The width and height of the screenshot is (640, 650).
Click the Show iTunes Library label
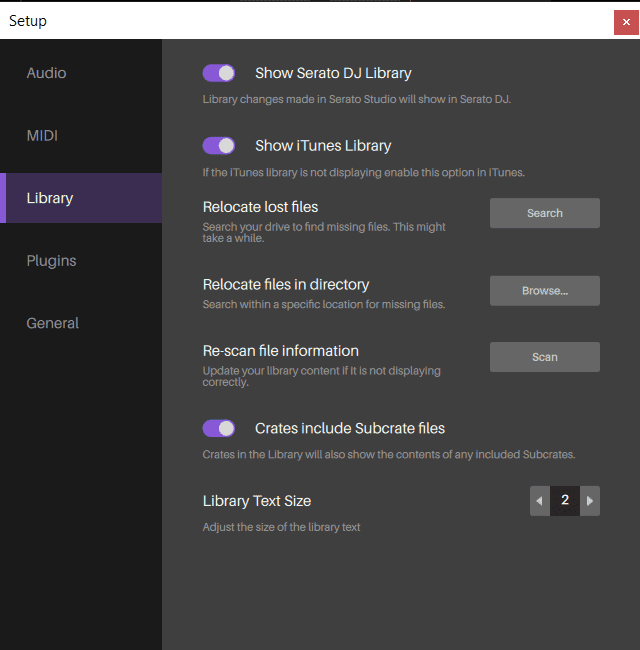click(323, 146)
